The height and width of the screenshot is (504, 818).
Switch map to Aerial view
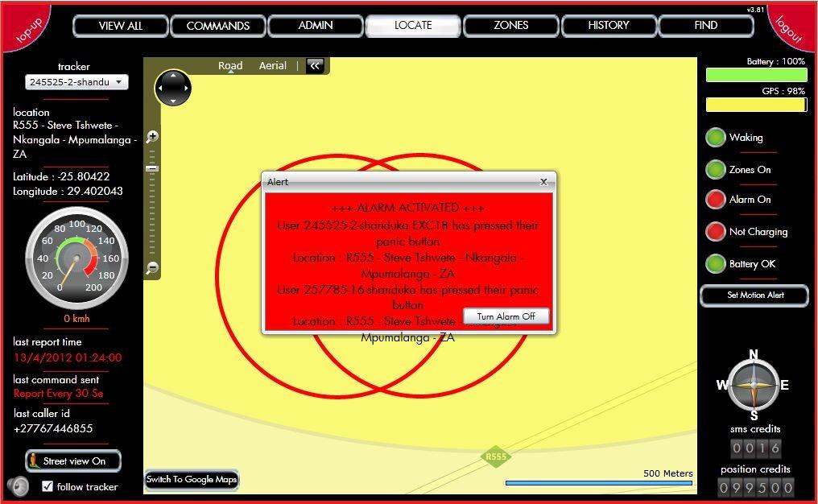click(272, 66)
